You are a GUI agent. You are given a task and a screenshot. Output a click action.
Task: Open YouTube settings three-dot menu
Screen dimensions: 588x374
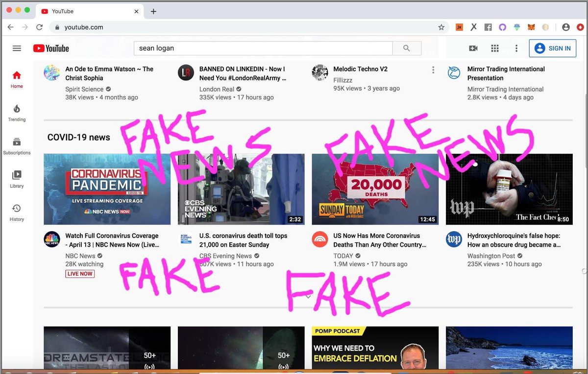(x=516, y=48)
